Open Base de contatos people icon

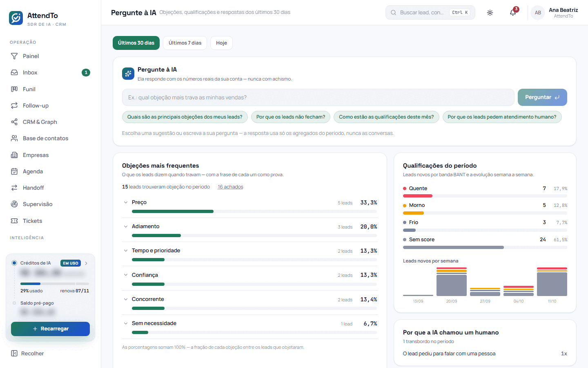(x=14, y=138)
